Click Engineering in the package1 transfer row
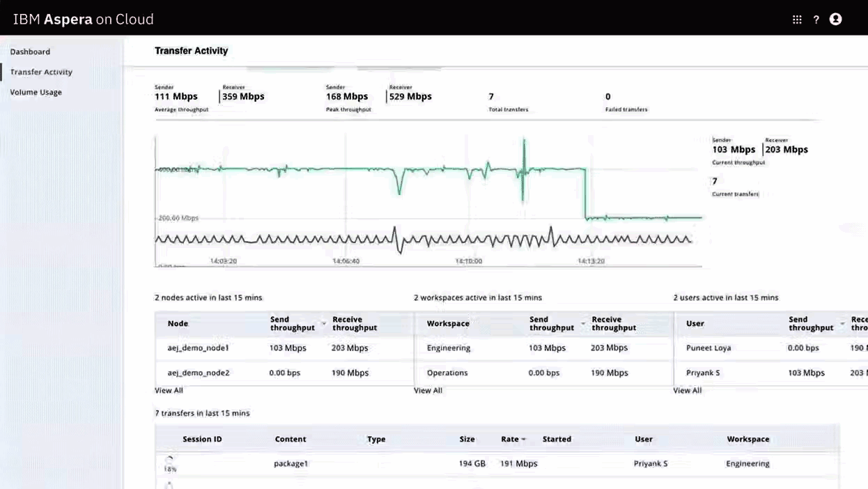This screenshot has width=868, height=489. (747, 463)
